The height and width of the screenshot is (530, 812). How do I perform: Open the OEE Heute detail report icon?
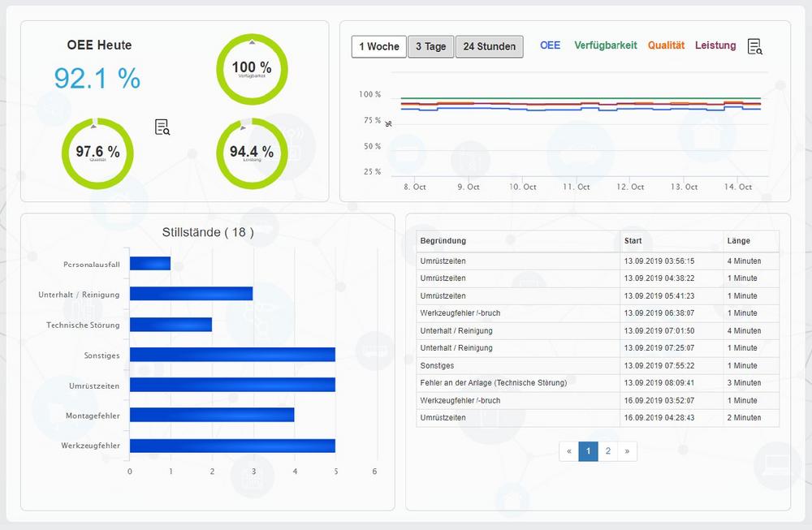[162, 127]
